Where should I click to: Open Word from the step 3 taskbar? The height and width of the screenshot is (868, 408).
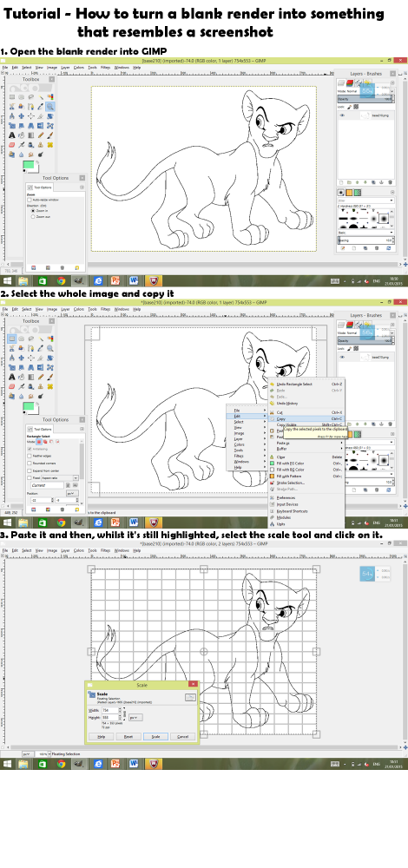134,763
